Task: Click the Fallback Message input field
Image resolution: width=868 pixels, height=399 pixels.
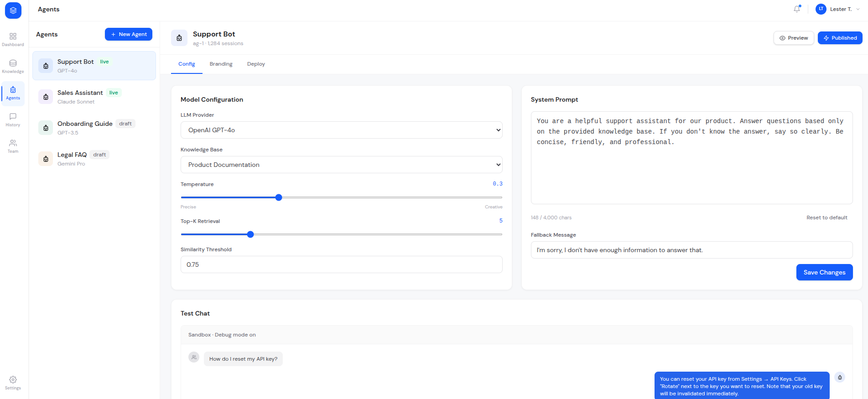Action: 691,250
